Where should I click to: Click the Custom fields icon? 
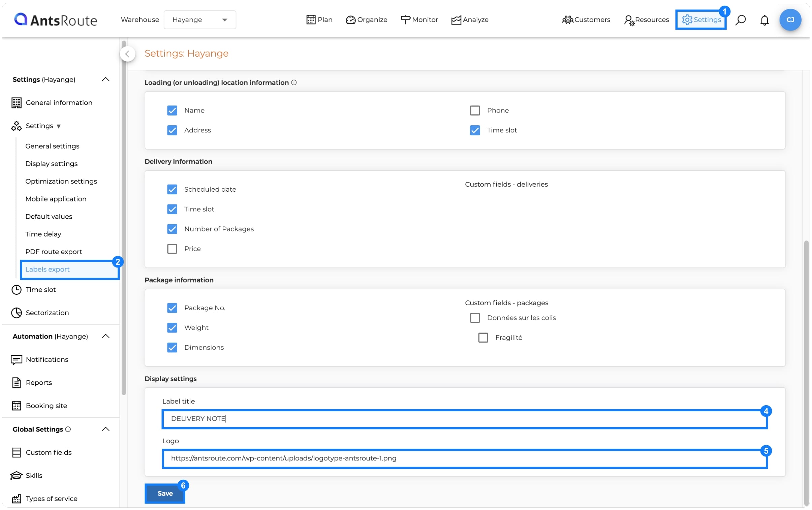tap(16, 452)
